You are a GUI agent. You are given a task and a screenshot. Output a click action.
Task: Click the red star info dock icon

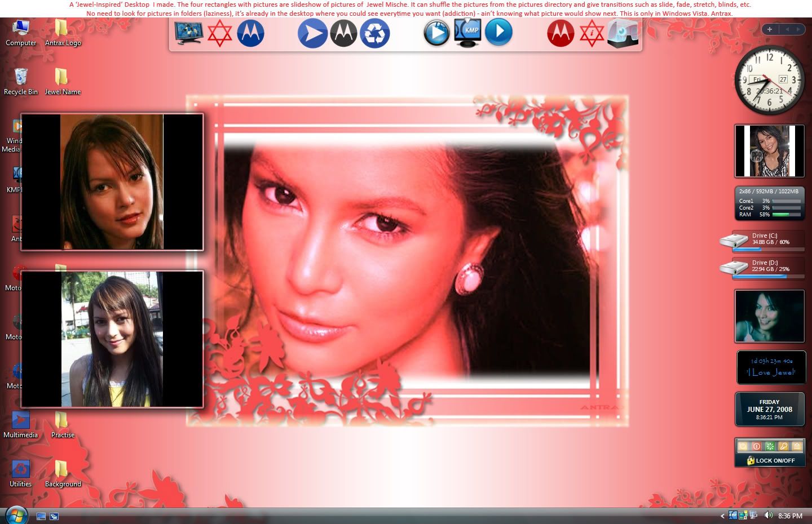point(592,33)
